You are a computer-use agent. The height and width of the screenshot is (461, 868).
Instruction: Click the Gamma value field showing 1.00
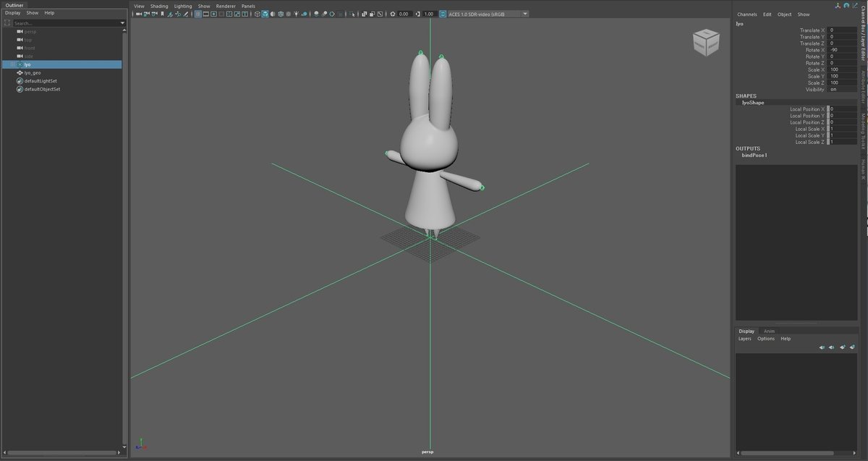pyautogui.click(x=429, y=14)
